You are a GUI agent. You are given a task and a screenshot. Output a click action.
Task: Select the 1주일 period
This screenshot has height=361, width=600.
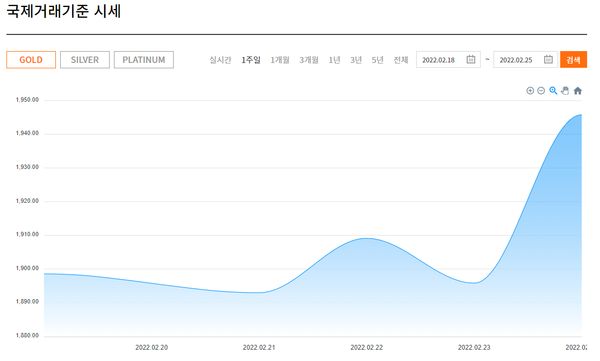click(251, 60)
